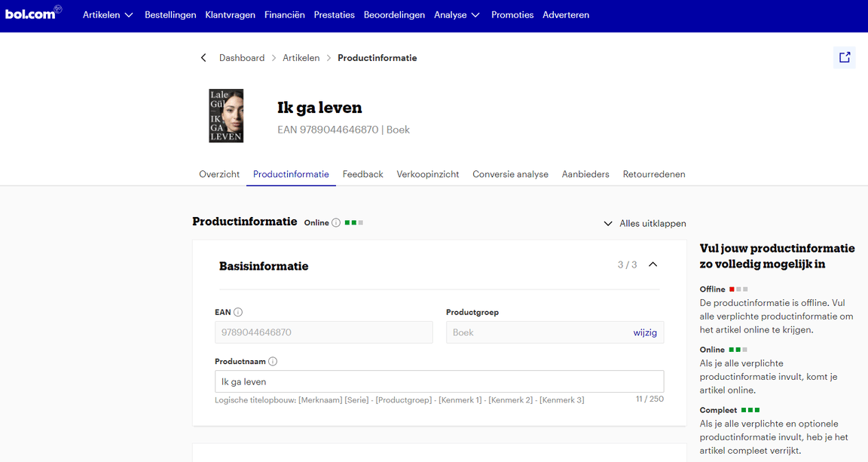Go to Dashboard via the breadcrumb link
868x462 pixels.
point(242,57)
